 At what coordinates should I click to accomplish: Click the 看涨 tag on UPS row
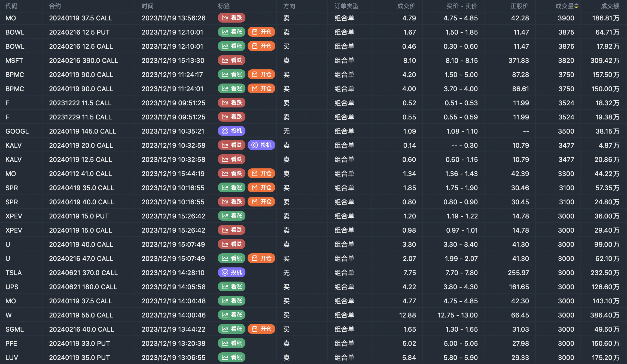point(232,287)
